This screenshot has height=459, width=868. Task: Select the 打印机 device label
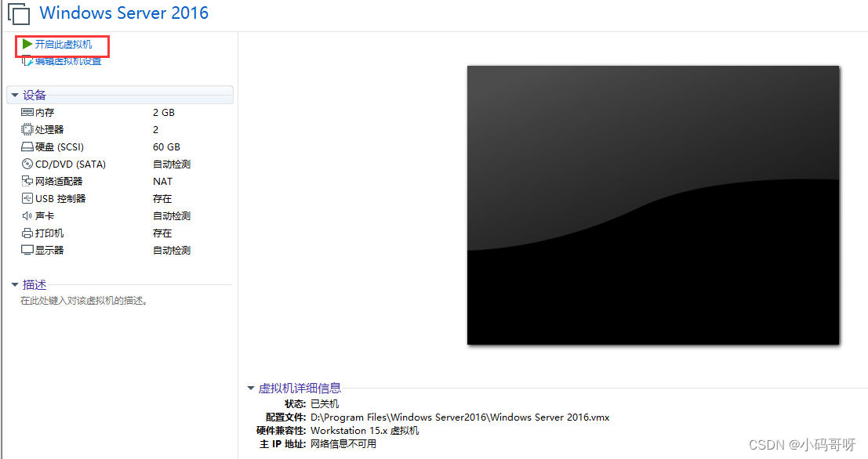pyautogui.click(x=49, y=233)
